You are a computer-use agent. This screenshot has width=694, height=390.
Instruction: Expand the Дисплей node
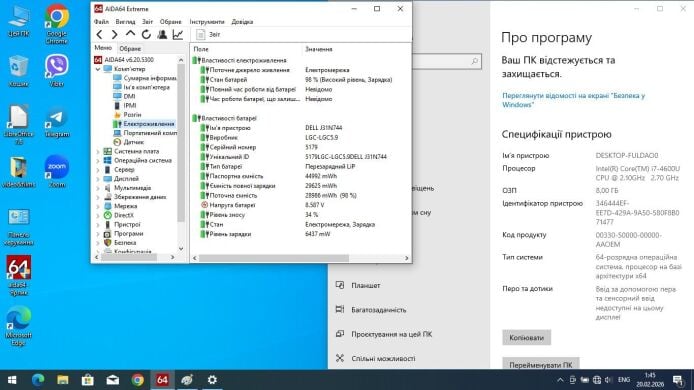(98, 179)
